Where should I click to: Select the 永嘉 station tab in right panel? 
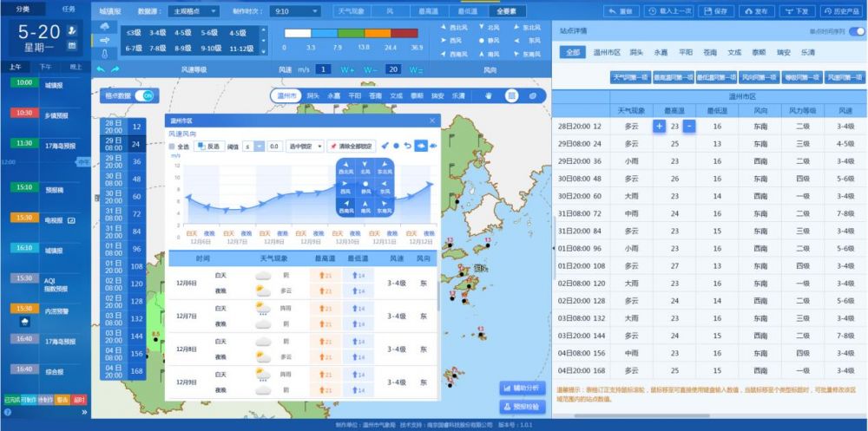pos(661,52)
